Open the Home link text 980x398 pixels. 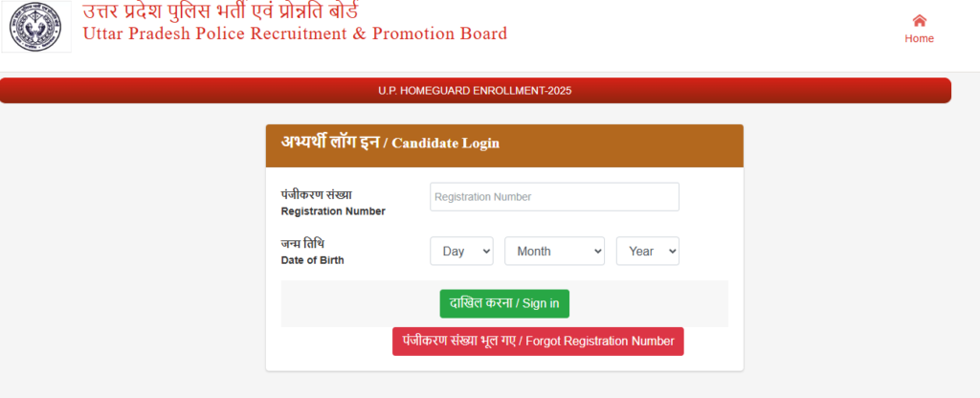[919, 39]
